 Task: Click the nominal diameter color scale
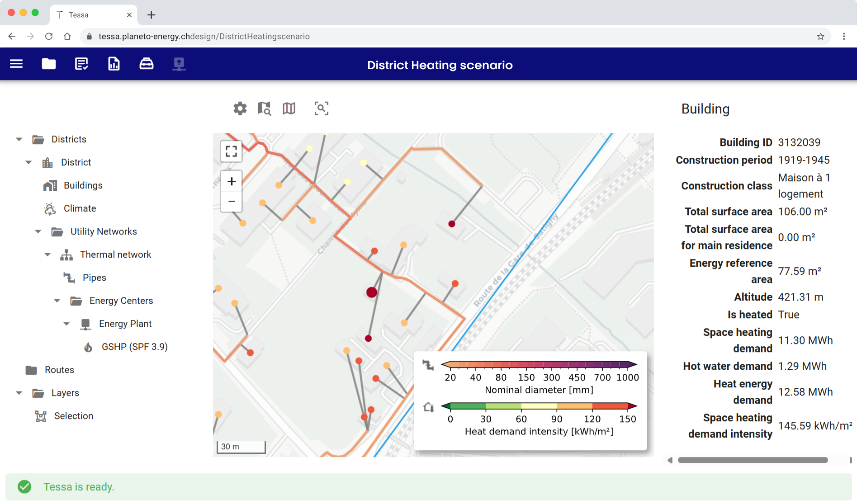pos(539,364)
